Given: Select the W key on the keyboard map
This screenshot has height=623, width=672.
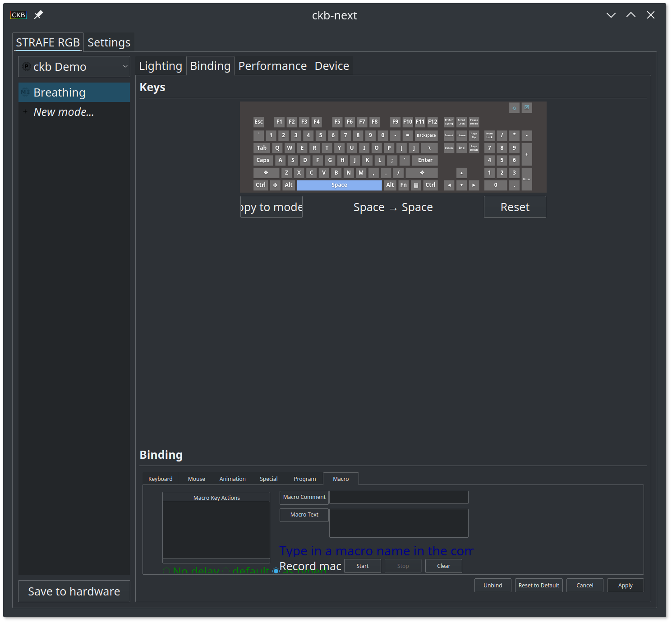Looking at the screenshot, I should click(290, 148).
